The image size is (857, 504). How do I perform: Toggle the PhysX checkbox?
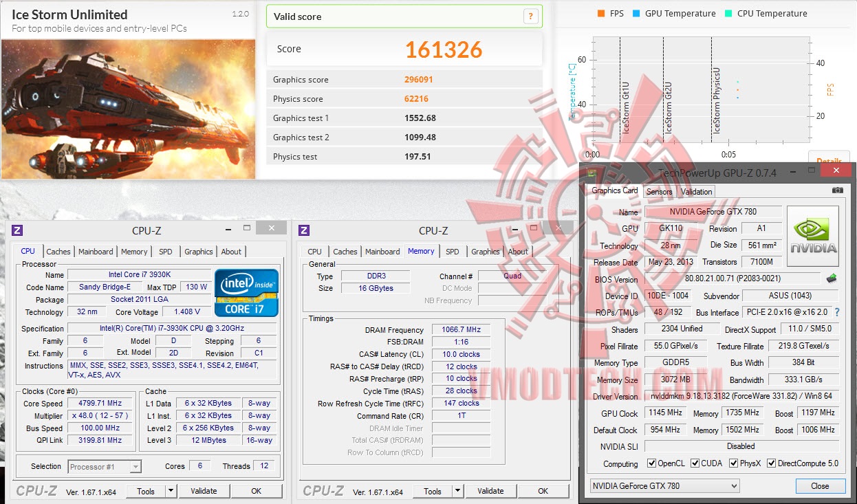[x=733, y=463]
